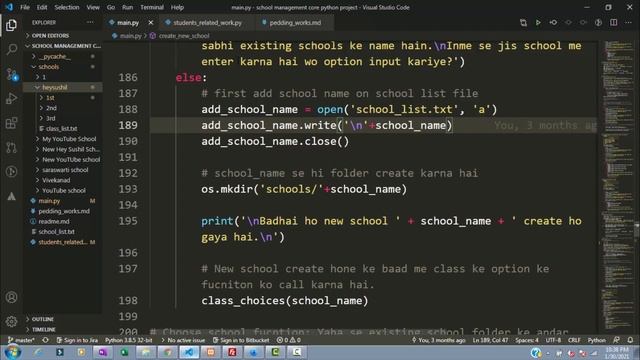Expand the Timeline section
This screenshot has width=640, height=360.
63,329
